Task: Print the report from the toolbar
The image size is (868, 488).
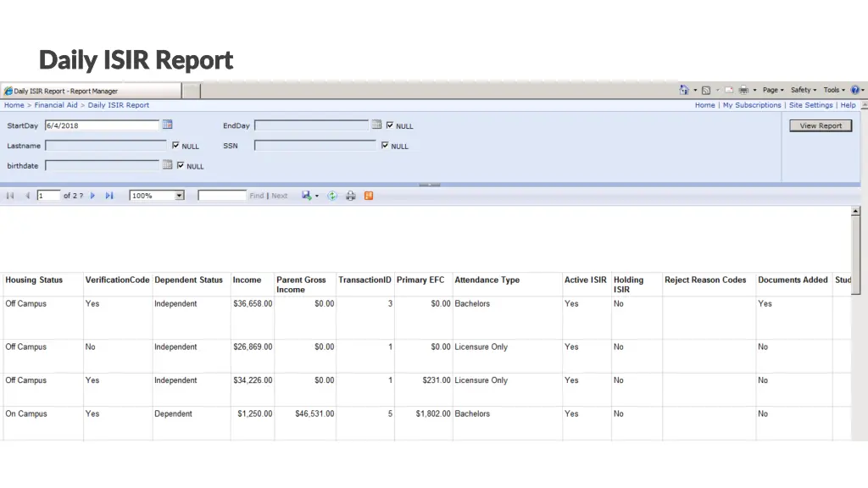Action: tap(350, 196)
